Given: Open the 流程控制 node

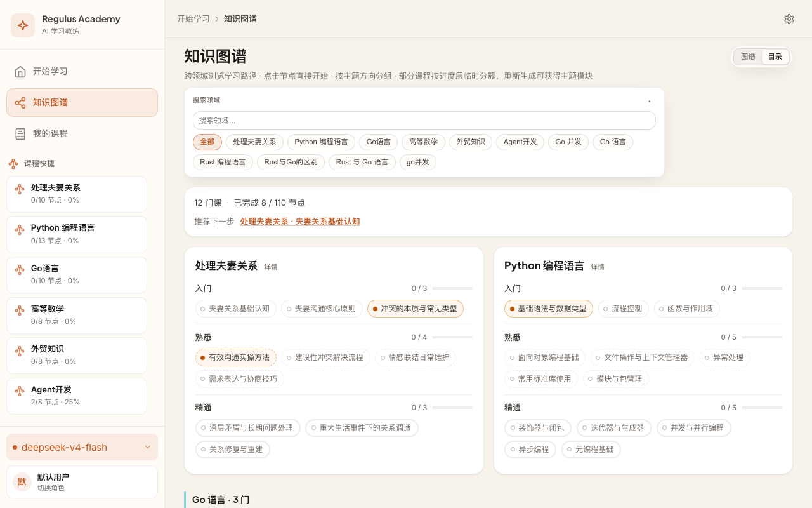Looking at the screenshot, I should click(624, 309).
